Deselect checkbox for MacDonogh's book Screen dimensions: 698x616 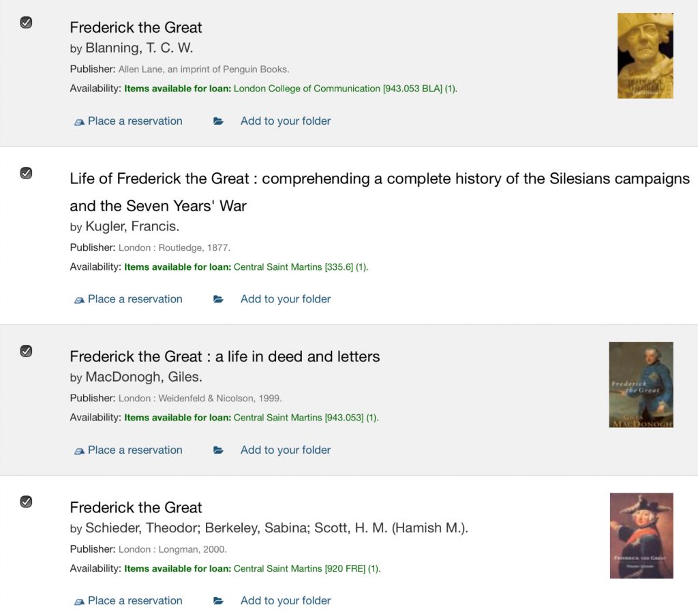click(x=26, y=351)
